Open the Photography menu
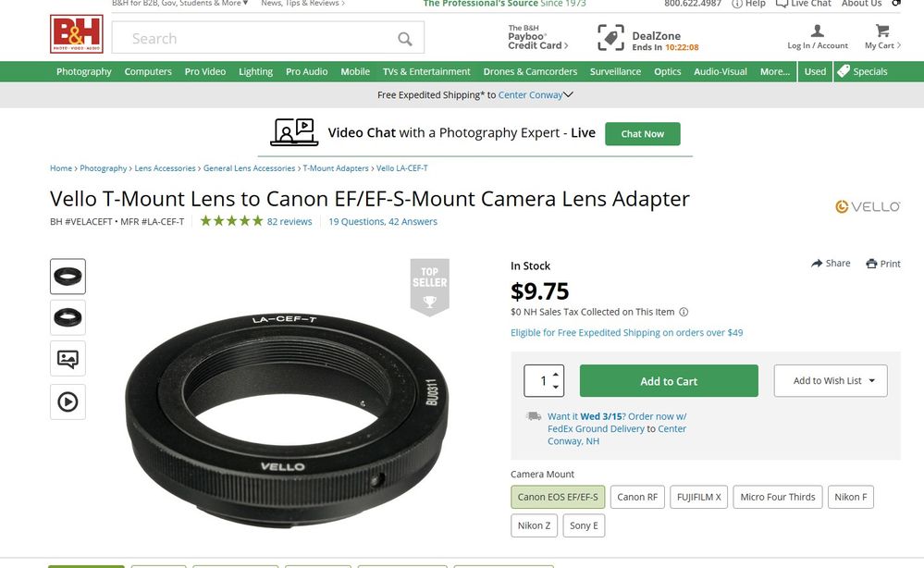The height and width of the screenshot is (568, 924). tap(84, 71)
